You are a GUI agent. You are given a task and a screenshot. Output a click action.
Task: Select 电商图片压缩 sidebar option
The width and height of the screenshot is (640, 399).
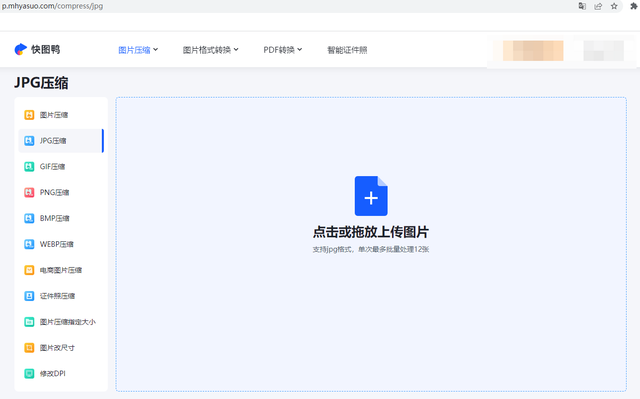coord(61,270)
